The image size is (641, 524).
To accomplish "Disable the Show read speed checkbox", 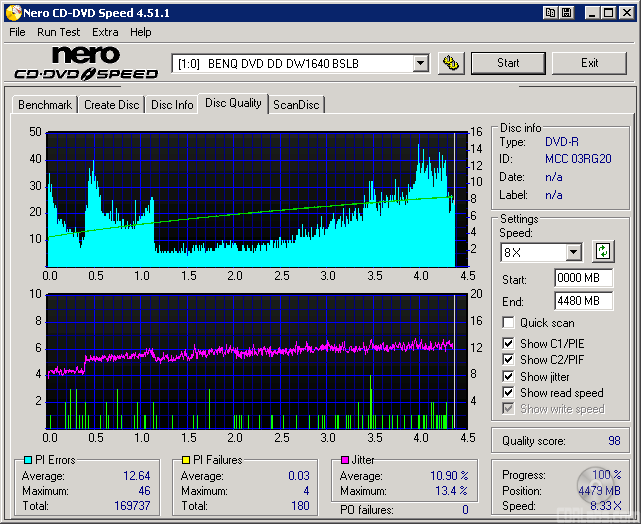I will click(508, 393).
